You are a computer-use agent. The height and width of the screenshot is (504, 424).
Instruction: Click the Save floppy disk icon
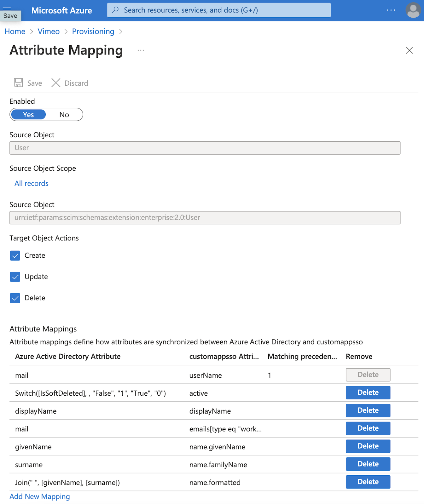point(18,83)
